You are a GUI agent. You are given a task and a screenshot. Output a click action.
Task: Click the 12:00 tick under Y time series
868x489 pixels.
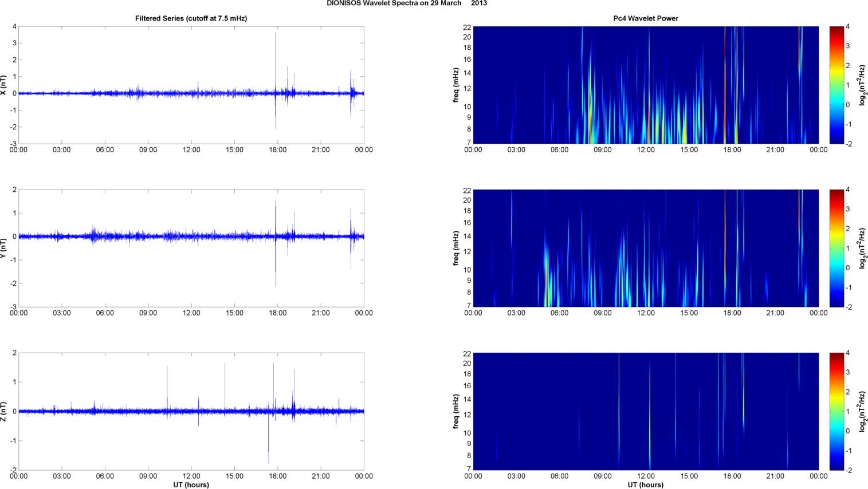coord(191,313)
